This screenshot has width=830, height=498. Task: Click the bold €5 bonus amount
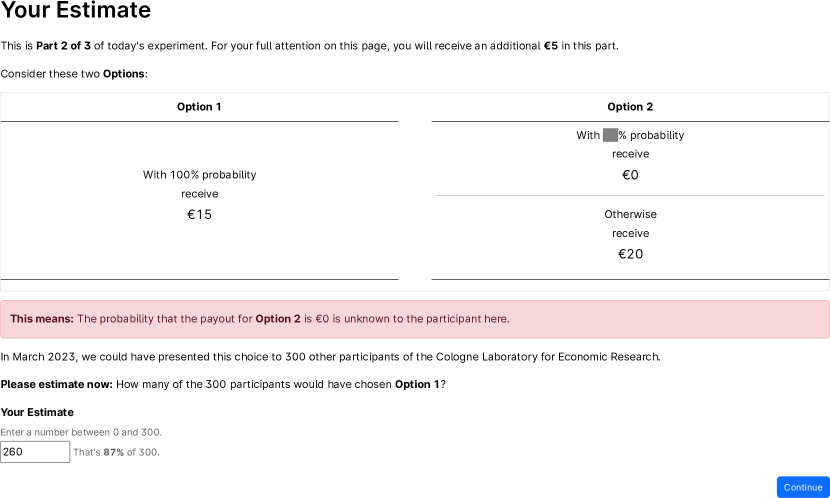click(x=550, y=46)
